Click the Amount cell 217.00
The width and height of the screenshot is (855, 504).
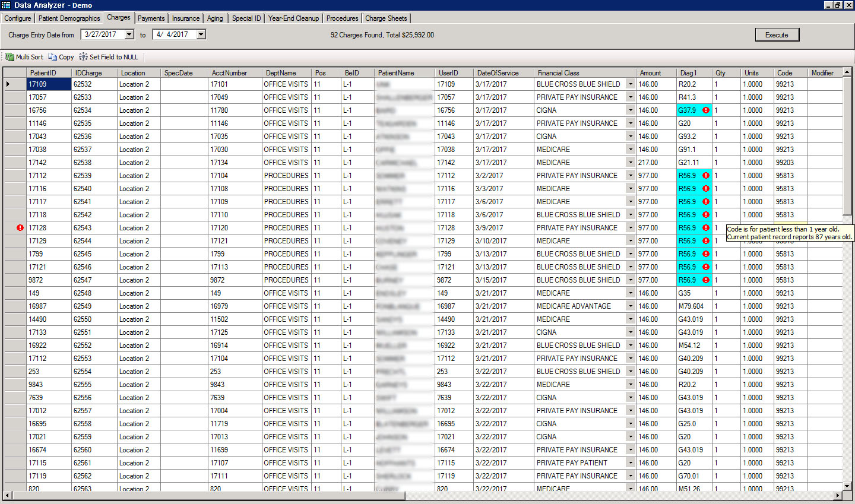(x=656, y=163)
